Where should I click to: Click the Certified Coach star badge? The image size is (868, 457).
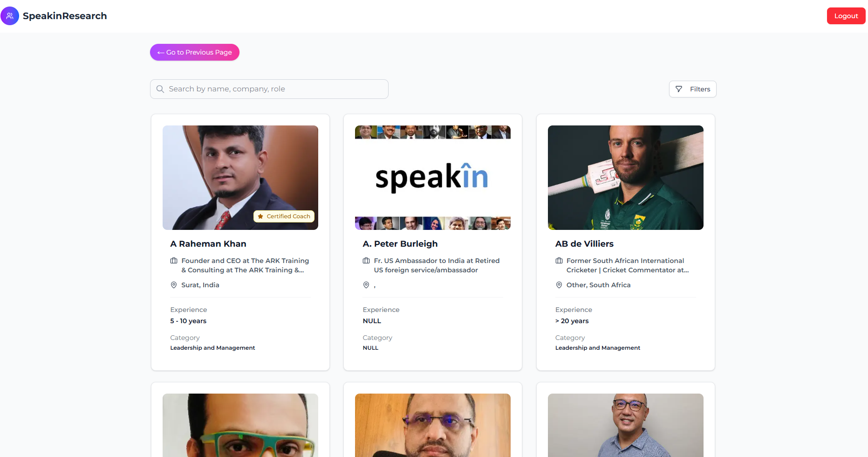tap(284, 216)
